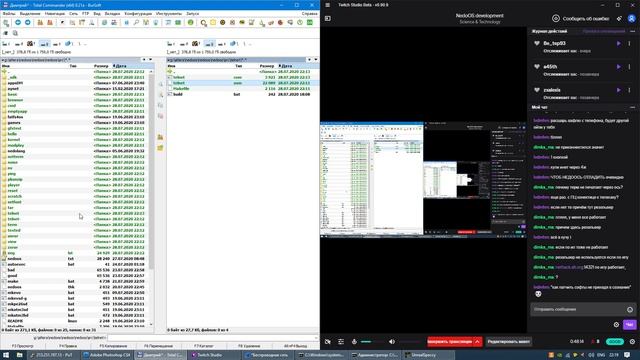The height and width of the screenshot is (360, 640).
Task: Open the FTP menu
Action: pyautogui.click(x=85, y=13)
